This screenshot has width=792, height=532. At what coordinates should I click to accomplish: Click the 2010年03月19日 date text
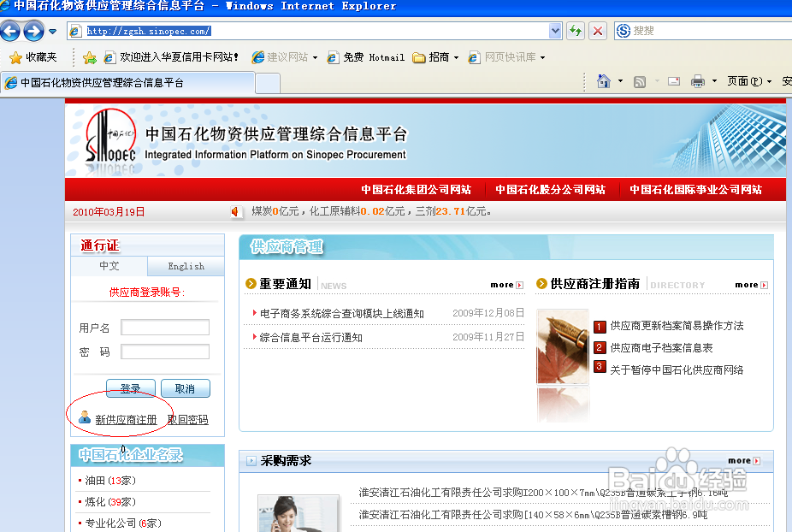pyautogui.click(x=109, y=212)
